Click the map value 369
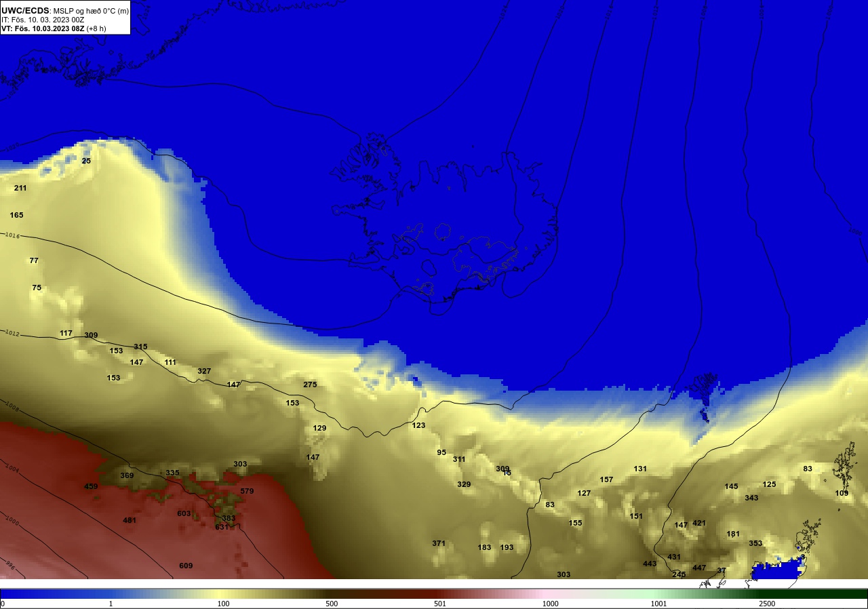Screen dimensions: 868x609 tap(127, 475)
